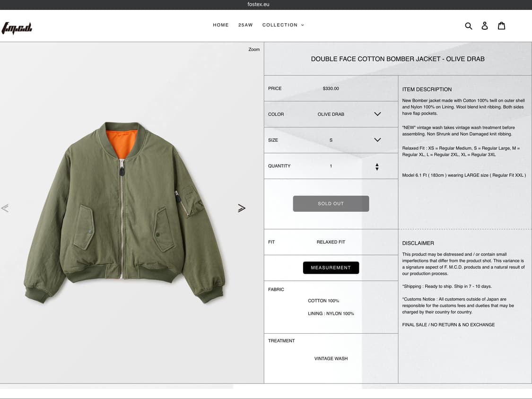This screenshot has height=399, width=532.
Task: Click the Double Face Cotton Bomber Jacket title
Action: coord(397,59)
